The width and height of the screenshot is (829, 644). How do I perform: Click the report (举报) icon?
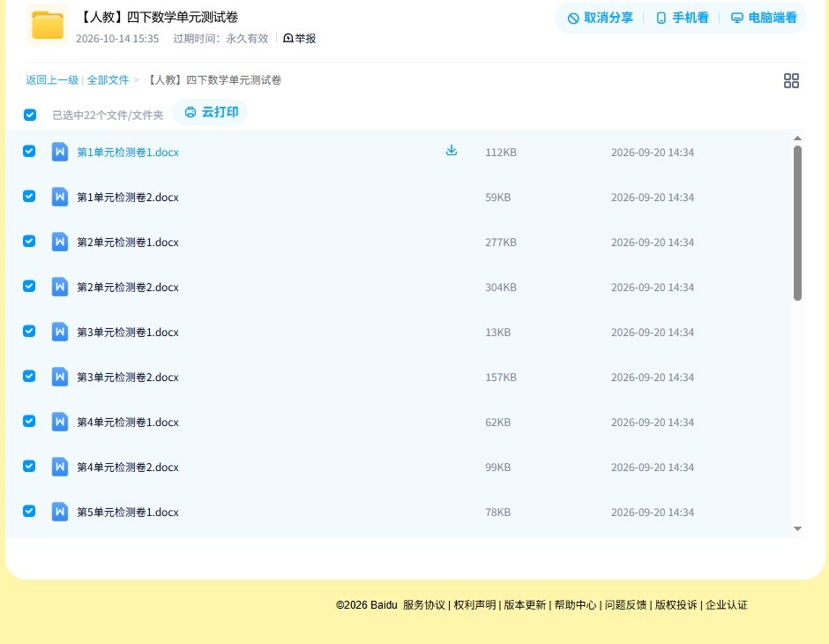(x=288, y=38)
